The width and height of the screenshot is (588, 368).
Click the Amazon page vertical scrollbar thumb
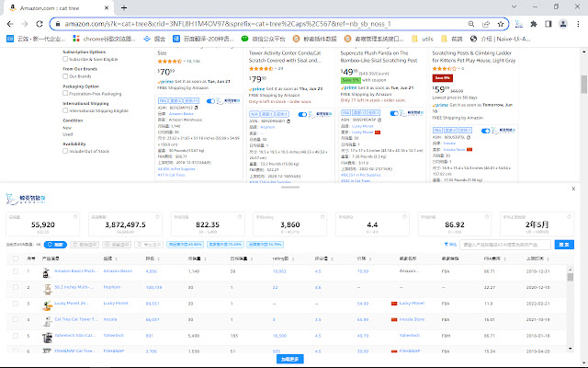584,84
